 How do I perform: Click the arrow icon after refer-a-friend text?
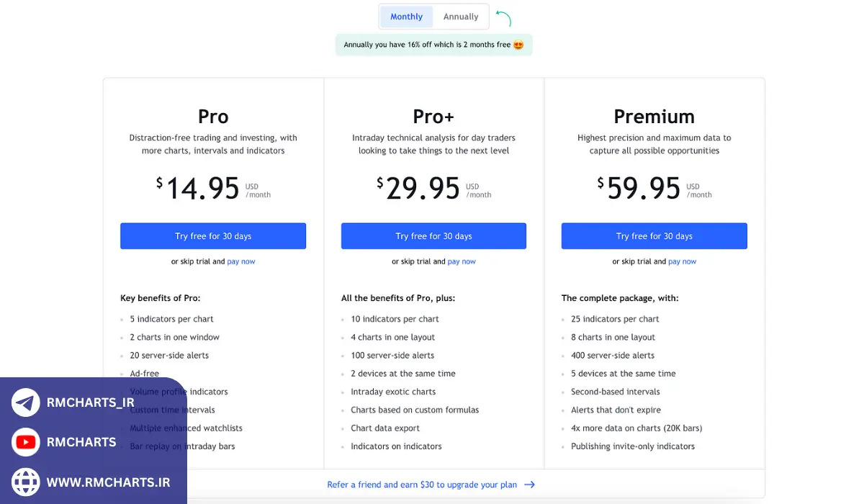point(529,485)
